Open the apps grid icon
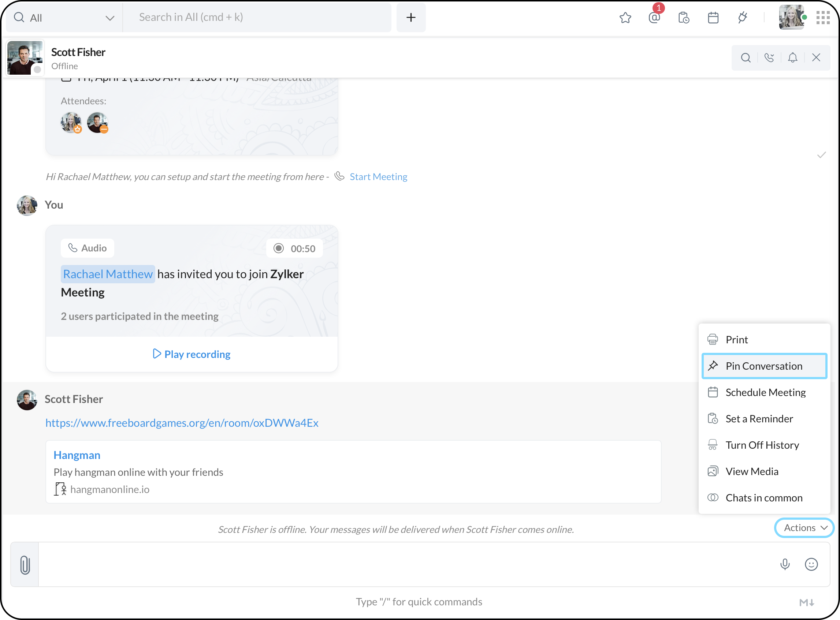This screenshot has width=840, height=620. tap(823, 18)
